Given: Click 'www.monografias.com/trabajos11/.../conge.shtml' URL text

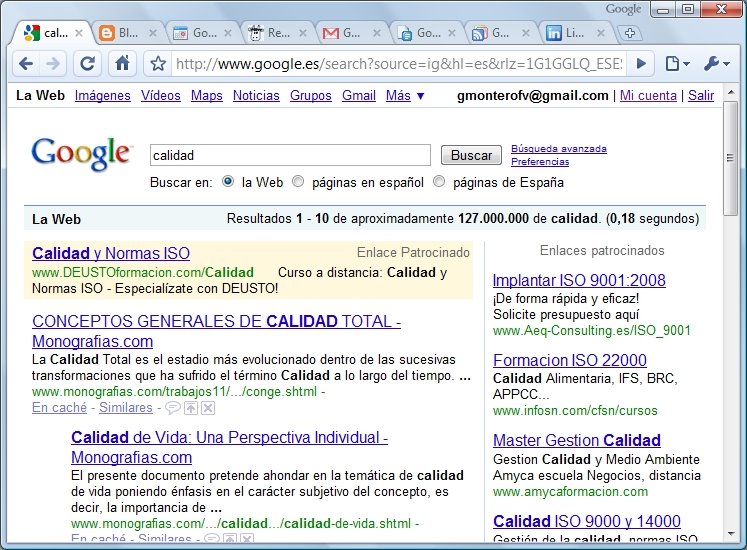Looking at the screenshot, I should click(174, 392).
